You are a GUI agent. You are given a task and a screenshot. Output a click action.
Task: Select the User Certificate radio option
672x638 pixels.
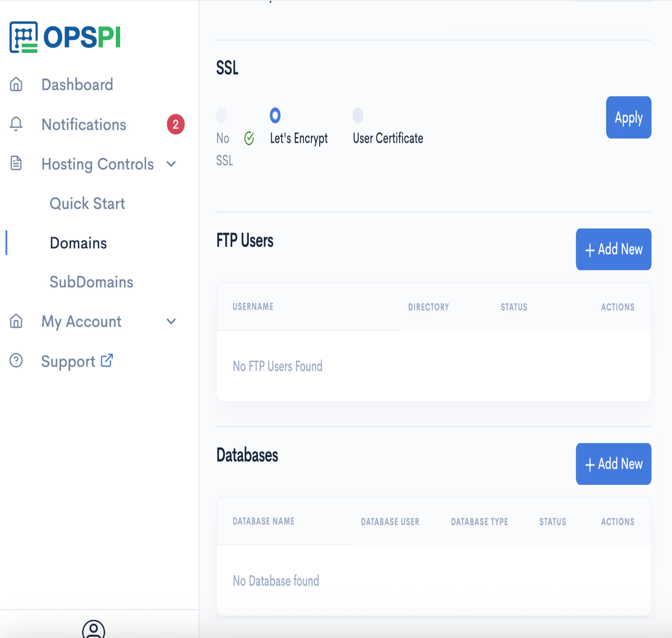click(358, 115)
